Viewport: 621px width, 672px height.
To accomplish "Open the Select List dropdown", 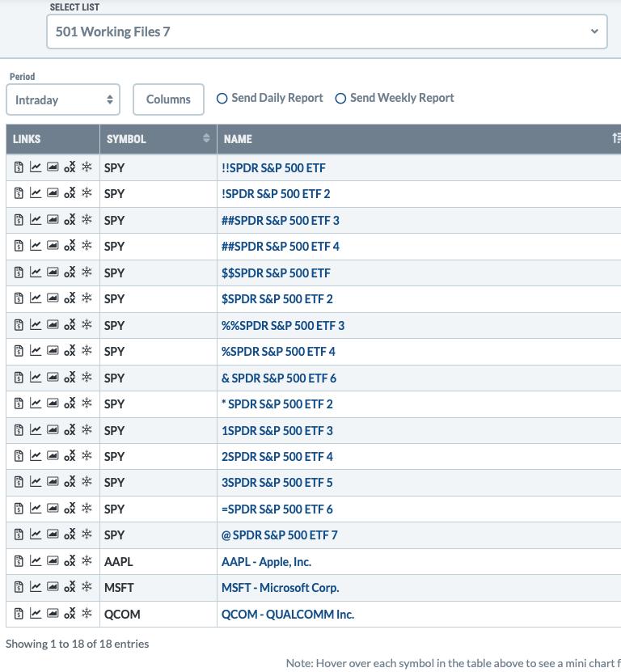I will 327,32.
